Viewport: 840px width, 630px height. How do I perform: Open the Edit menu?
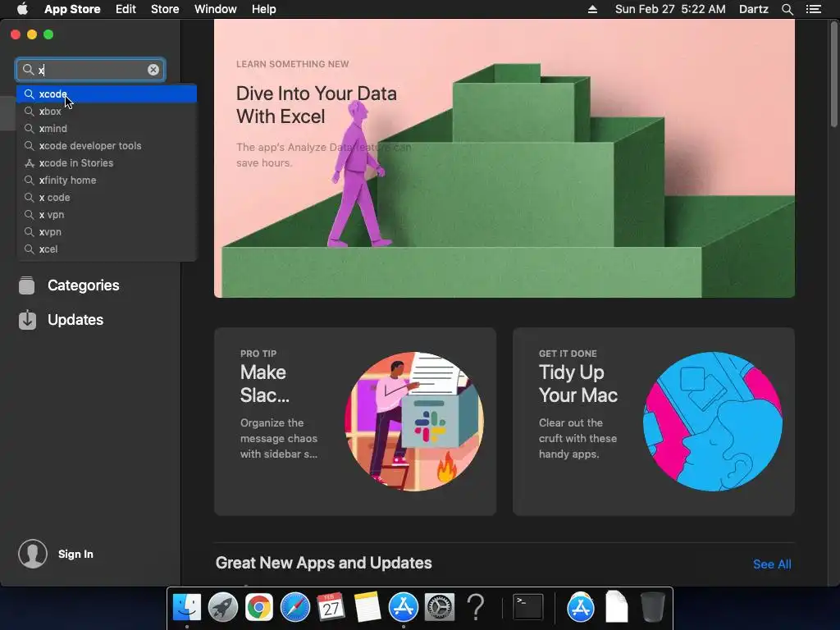[126, 9]
